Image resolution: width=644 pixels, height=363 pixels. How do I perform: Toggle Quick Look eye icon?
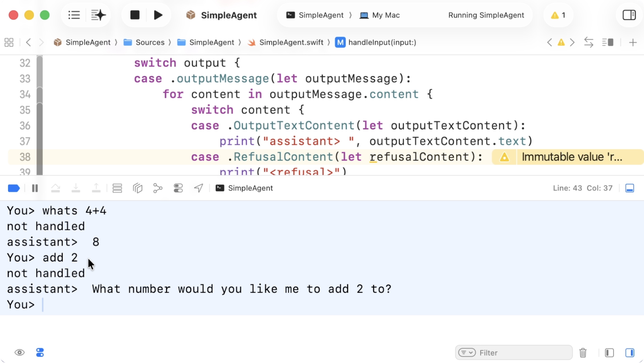(x=20, y=353)
